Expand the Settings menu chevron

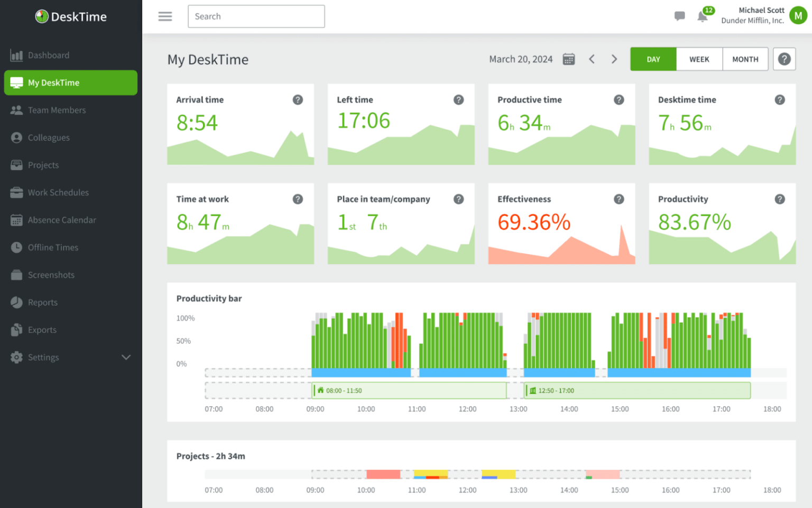(x=126, y=357)
